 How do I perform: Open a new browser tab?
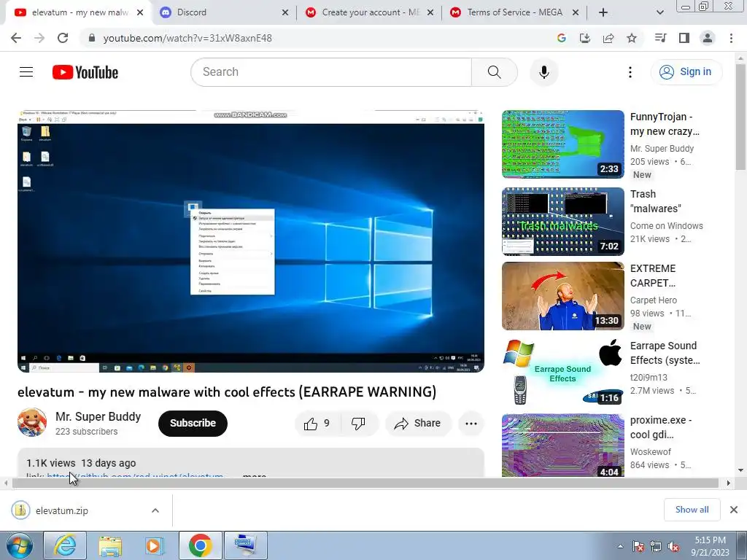pos(603,12)
